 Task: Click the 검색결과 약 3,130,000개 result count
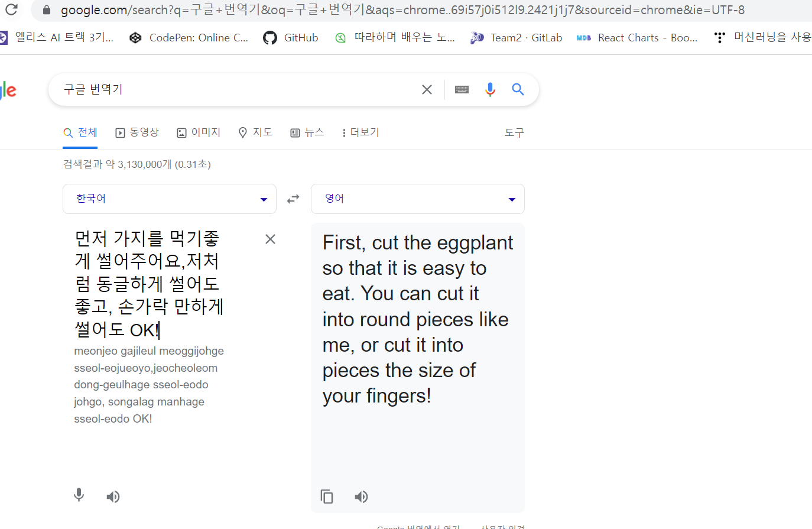137,164
